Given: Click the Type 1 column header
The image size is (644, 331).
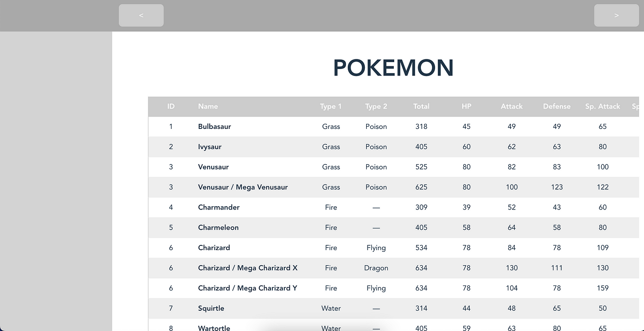Looking at the screenshot, I should pos(331,106).
